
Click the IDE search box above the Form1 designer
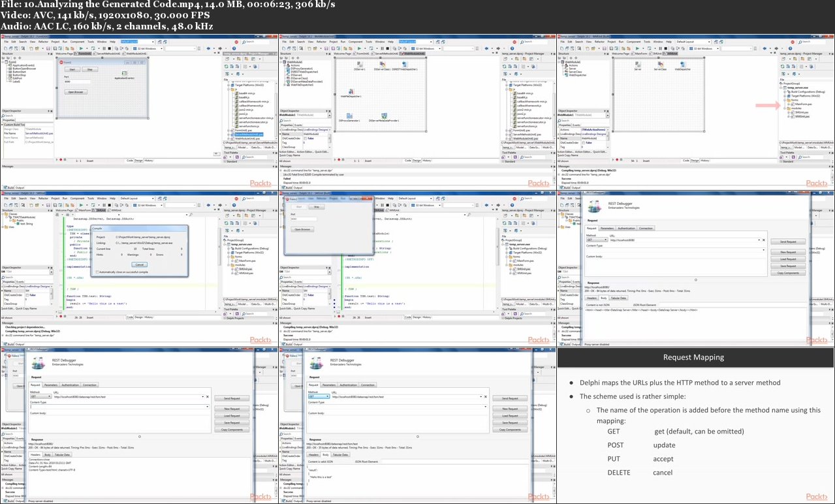click(x=256, y=42)
